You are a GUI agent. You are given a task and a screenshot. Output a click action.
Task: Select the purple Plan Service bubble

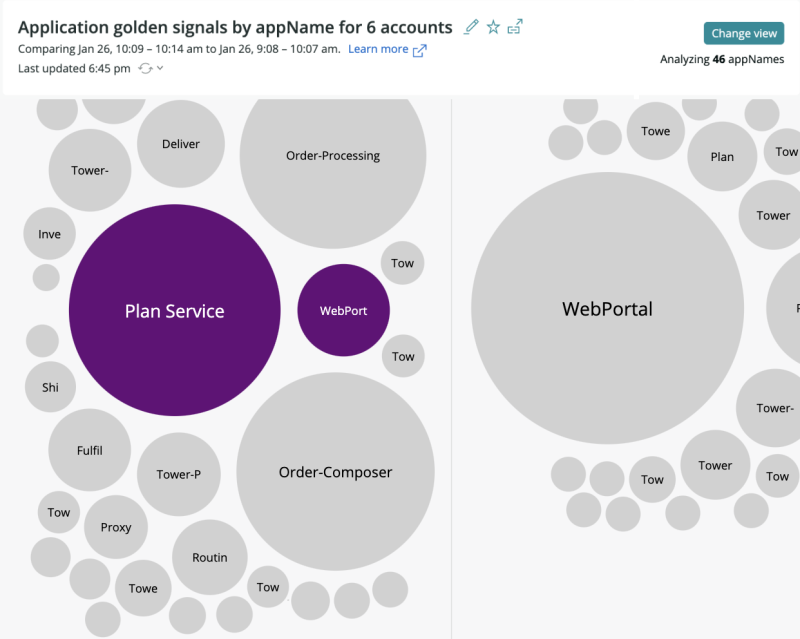pos(174,311)
